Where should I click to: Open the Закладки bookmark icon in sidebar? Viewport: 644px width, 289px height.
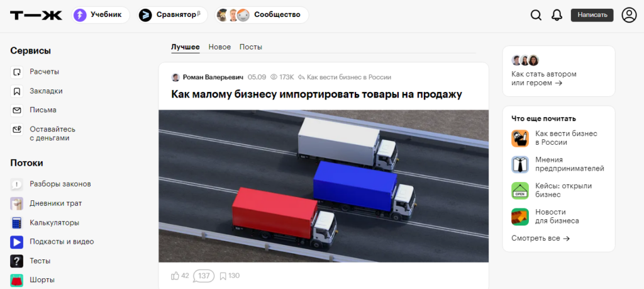tap(17, 91)
